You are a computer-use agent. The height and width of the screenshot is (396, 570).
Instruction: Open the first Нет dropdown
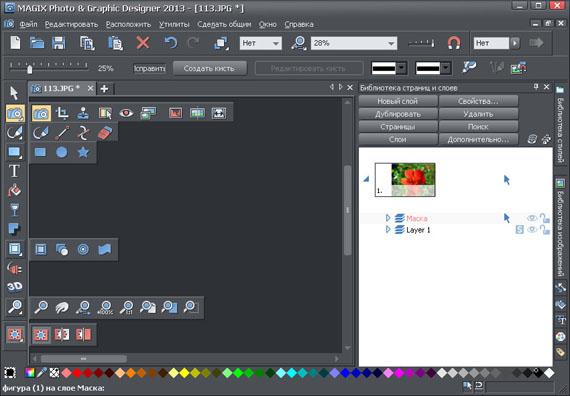(276, 43)
